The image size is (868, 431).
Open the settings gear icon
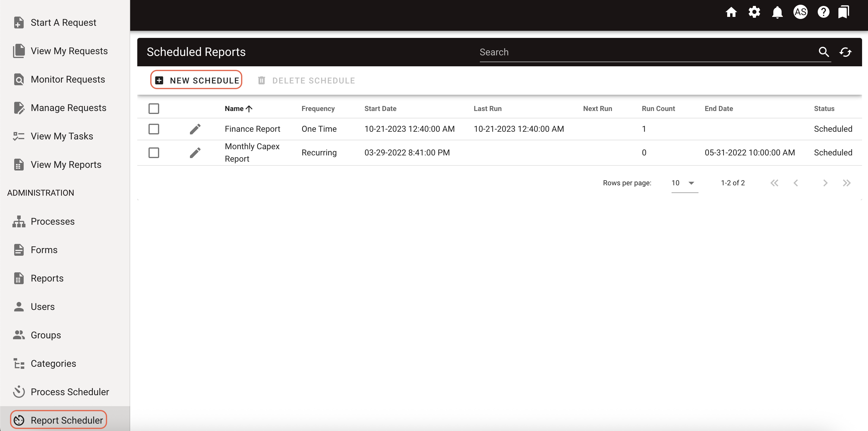coord(754,12)
